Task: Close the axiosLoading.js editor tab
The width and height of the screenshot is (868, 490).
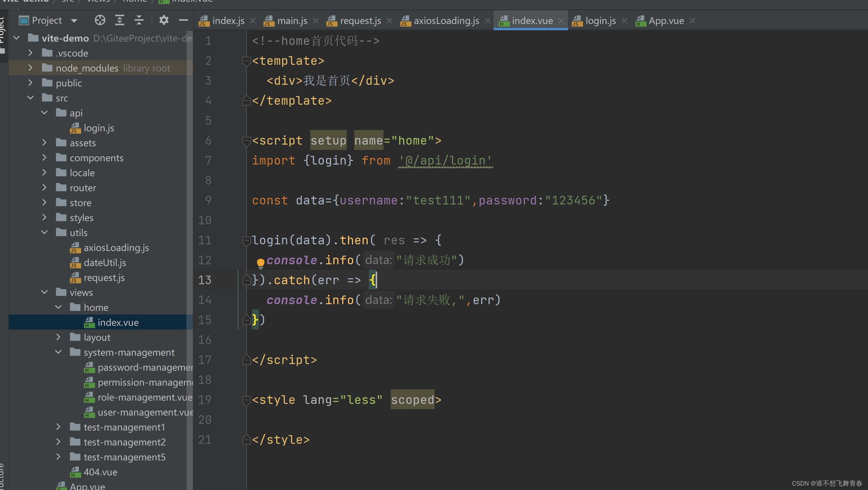Action: coord(488,21)
